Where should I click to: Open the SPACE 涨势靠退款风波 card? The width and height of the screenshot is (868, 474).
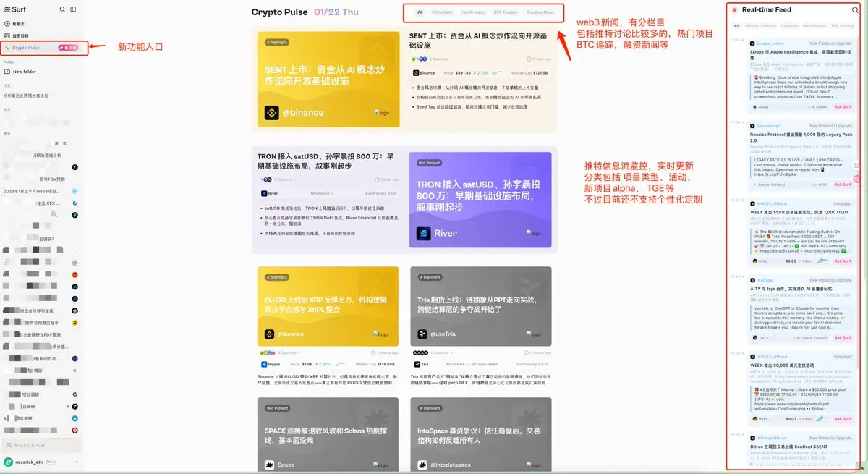[328, 436]
